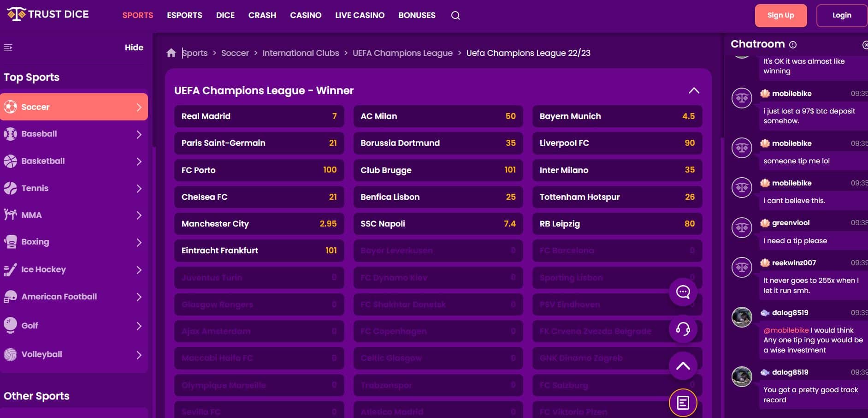Collapse the UEFA Champions League Winner section
868x418 pixels.
[x=694, y=90]
